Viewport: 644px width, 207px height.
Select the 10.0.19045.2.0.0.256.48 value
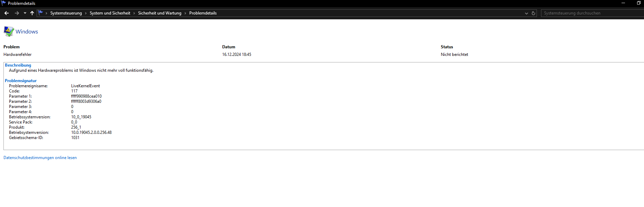click(92, 132)
